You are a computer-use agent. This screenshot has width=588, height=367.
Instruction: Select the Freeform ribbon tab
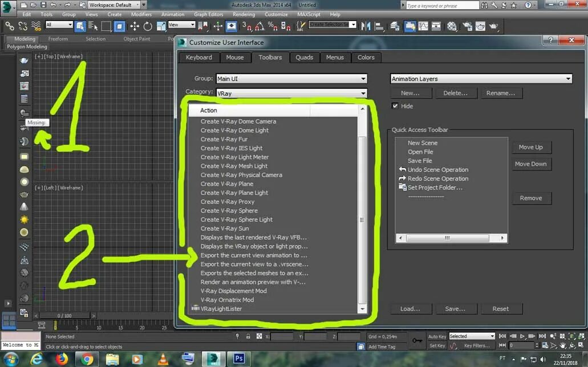click(x=58, y=39)
